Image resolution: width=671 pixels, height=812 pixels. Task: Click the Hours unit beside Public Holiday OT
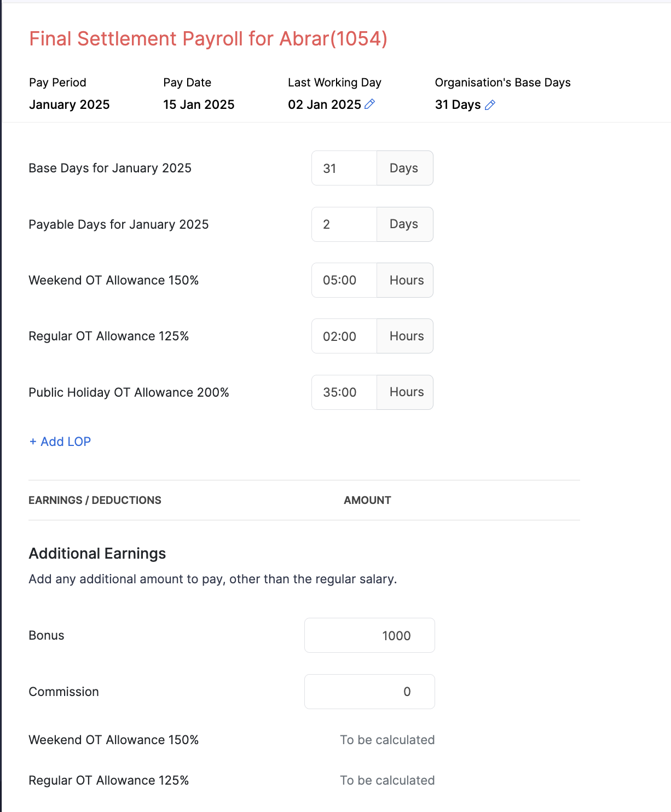[x=406, y=392]
